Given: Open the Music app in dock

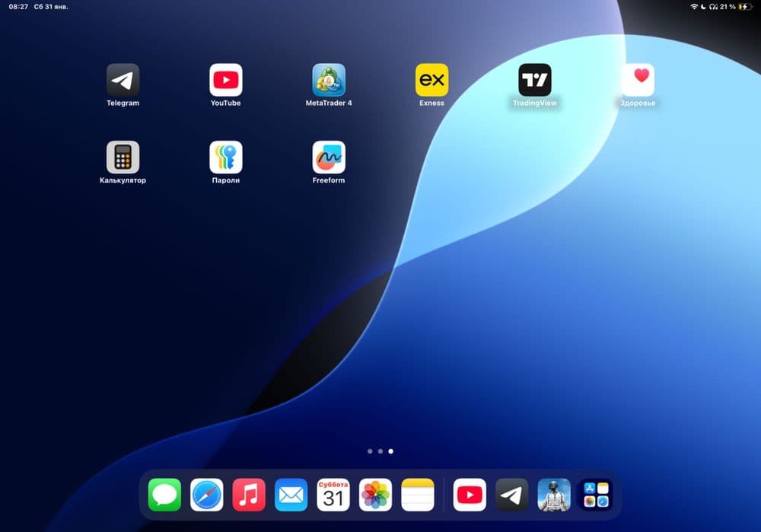Looking at the screenshot, I should point(249,495).
